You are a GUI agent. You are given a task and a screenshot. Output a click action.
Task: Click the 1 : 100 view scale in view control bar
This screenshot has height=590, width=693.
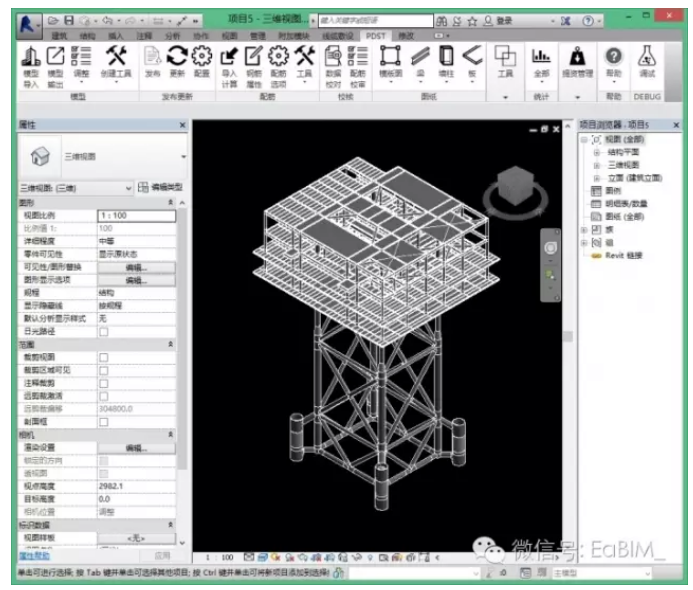[x=219, y=558]
